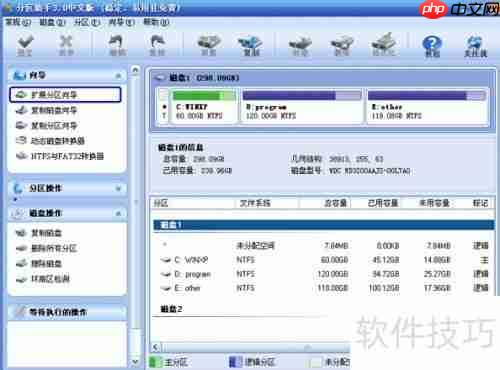Open the 动态磁盘转换器 tool
The height and width of the screenshot is (370, 500).
pyautogui.click(x=50, y=141)
